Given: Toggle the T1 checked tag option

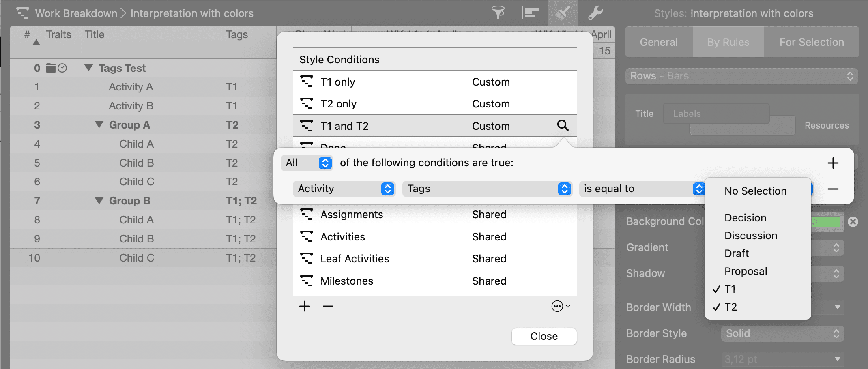Looking at the screenshot, I should pyautogui.click(x=730, y=289).
